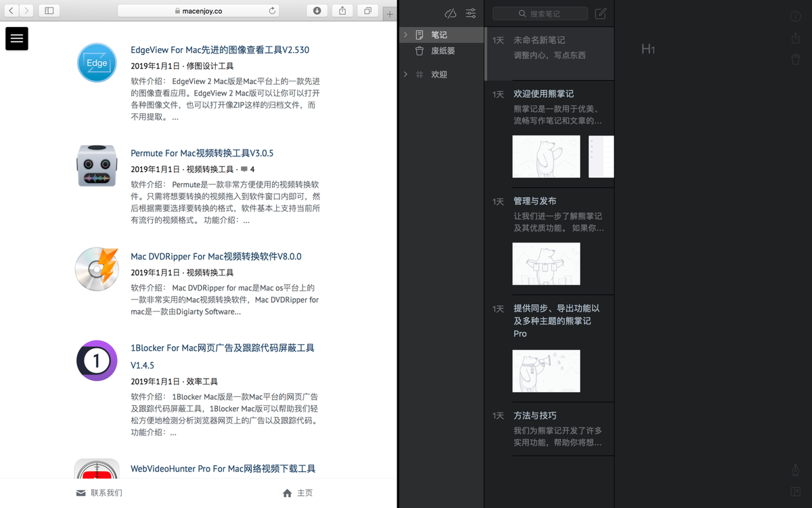The image size is (812, 508).
Task: Click the 主页 home button
Action: 298,493
